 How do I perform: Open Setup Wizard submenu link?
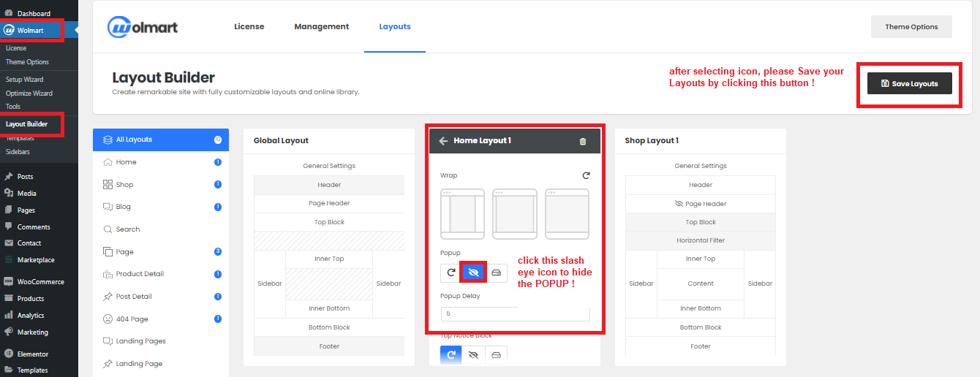pyautogui.click(x=25, y=79)
